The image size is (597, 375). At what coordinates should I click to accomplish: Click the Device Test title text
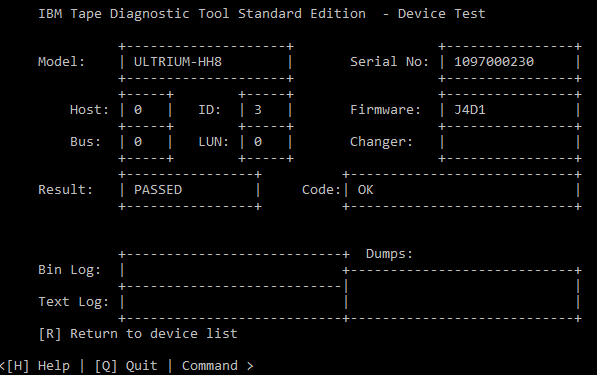point(442,14)
